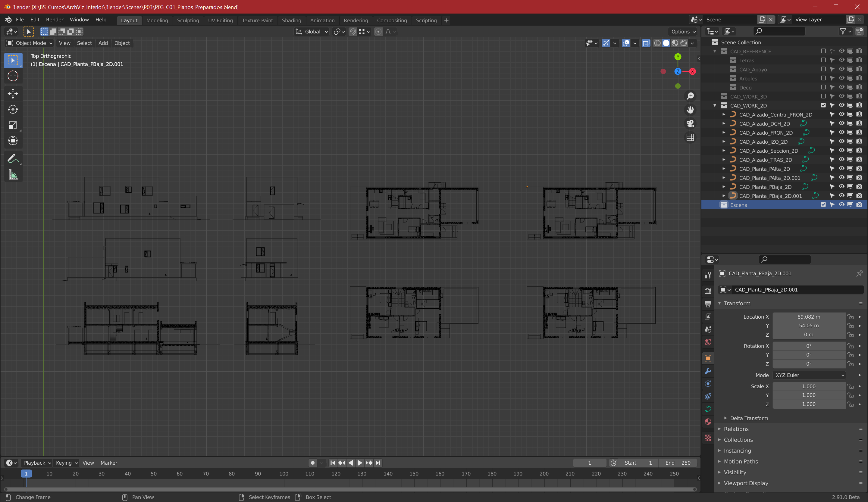Switch to orthographic/perspective grid icon
868x502 pixels.
(690, 137)
